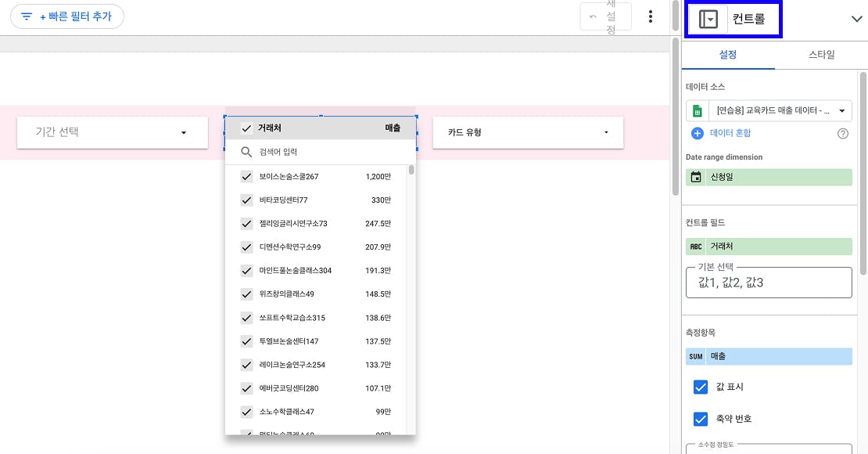Switch to the 설정 tab
This screenshot has height=454, width=868.
click(728, 55)
